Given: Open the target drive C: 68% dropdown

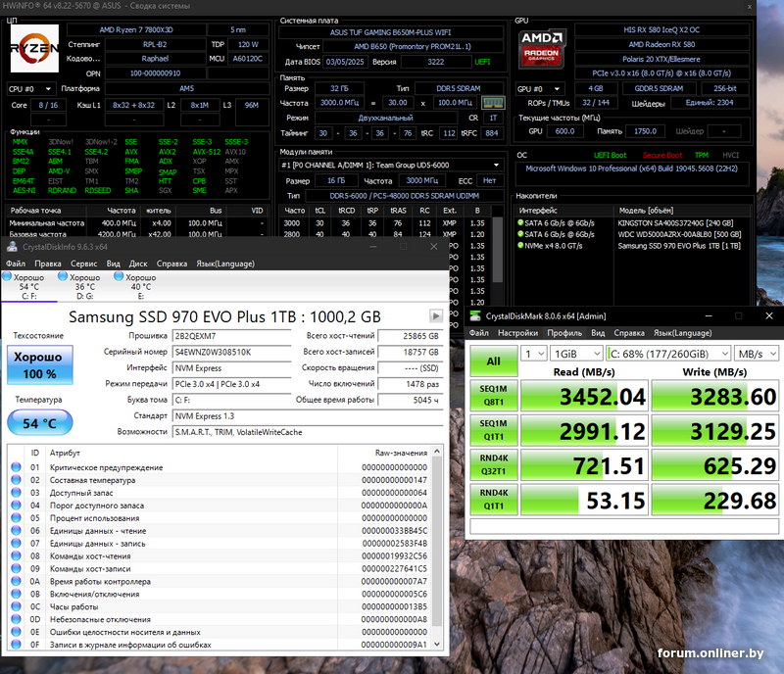Looking at the screenshot, I should pyautogui.click(x=668, y=354).
